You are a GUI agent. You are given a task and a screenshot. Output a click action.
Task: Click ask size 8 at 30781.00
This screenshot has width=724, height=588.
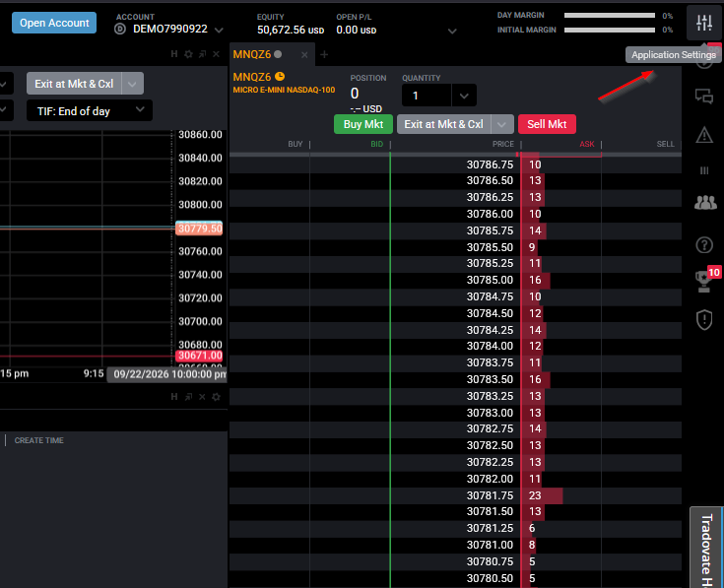(x=532, y=545)
